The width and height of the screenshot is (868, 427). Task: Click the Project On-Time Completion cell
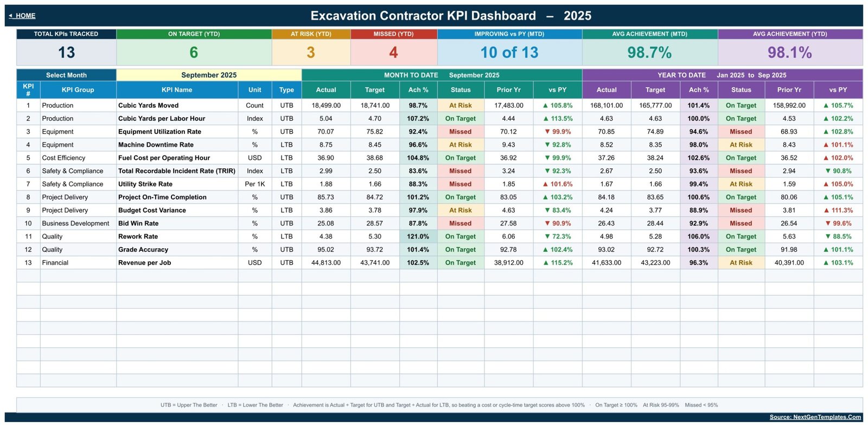pyautogui.click(x=177, y=197)
